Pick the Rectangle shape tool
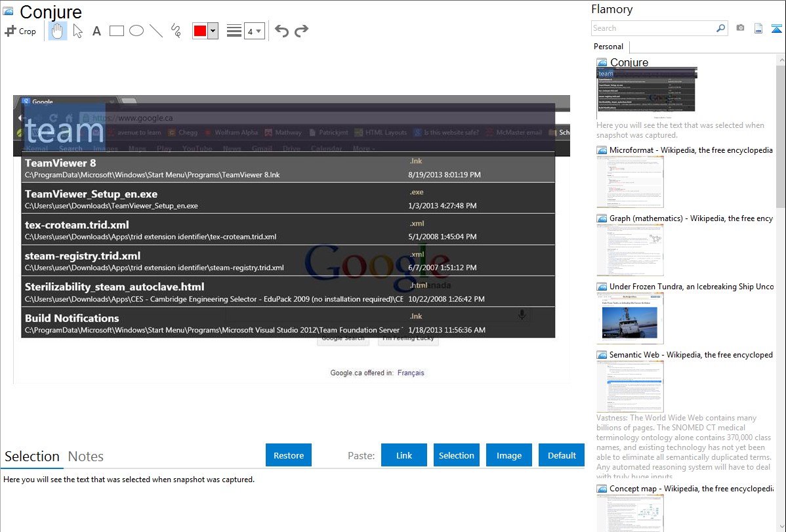786x532 pixels. click(x=116, y=31)
